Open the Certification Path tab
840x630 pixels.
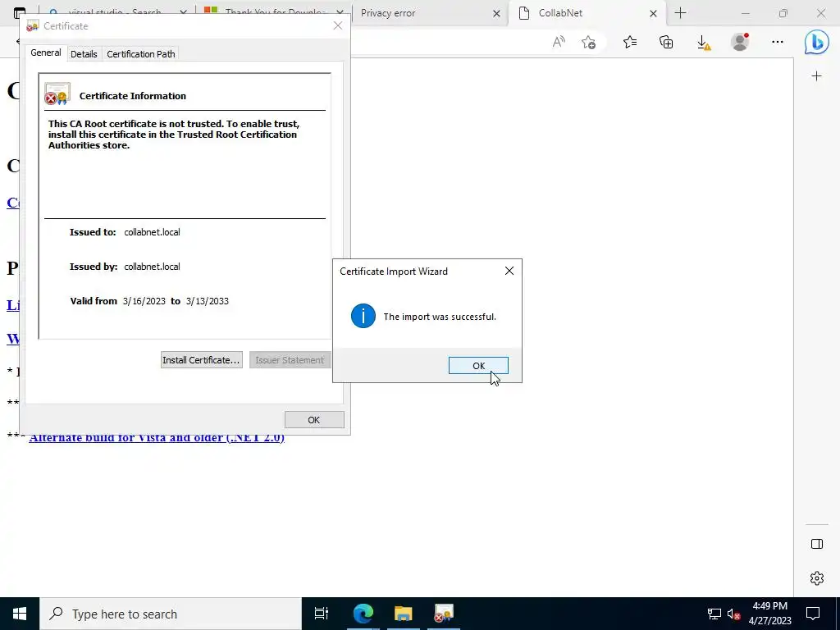pos(141,54)
